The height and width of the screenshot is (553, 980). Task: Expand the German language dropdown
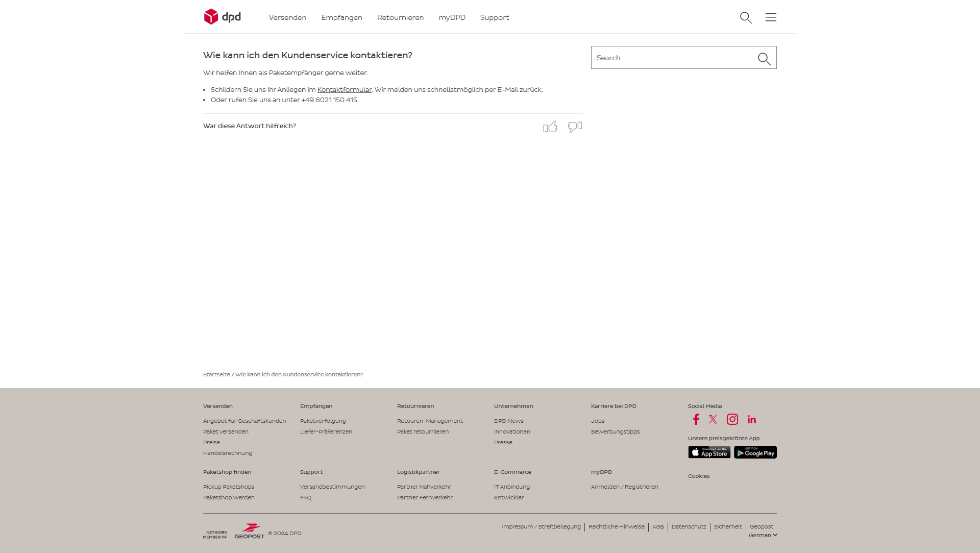point(763,535)
